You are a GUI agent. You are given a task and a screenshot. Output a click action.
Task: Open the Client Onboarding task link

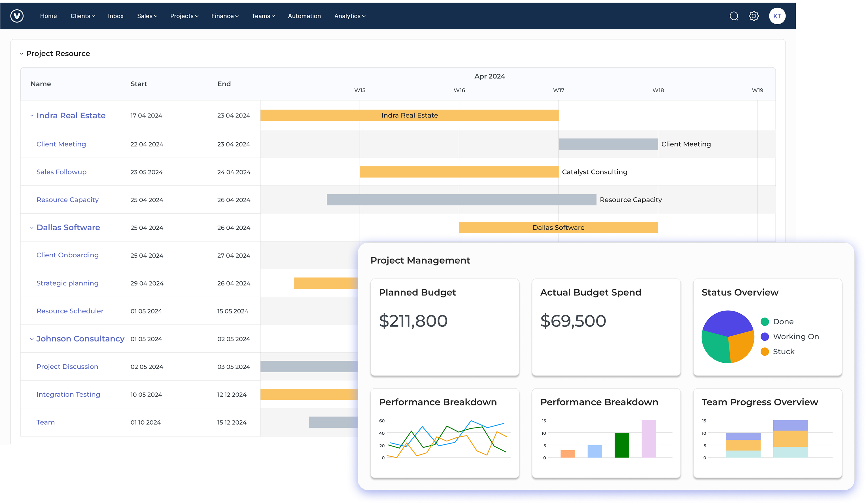click(67, 255)
